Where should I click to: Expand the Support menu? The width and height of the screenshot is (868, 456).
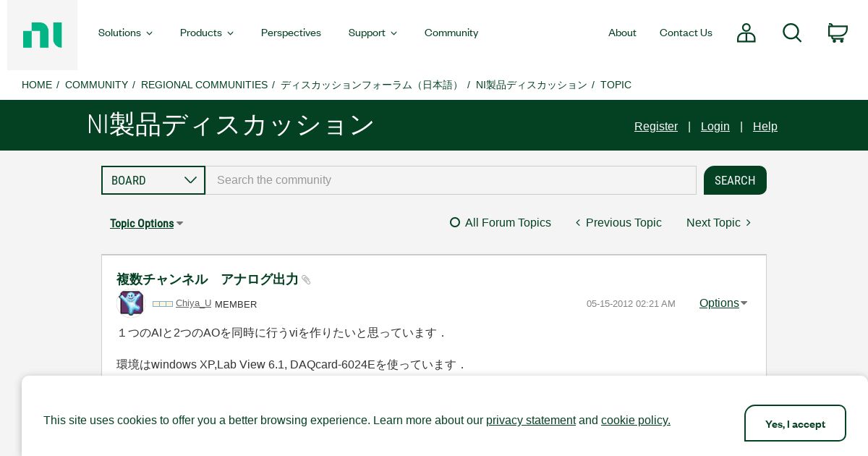(373, 33)
